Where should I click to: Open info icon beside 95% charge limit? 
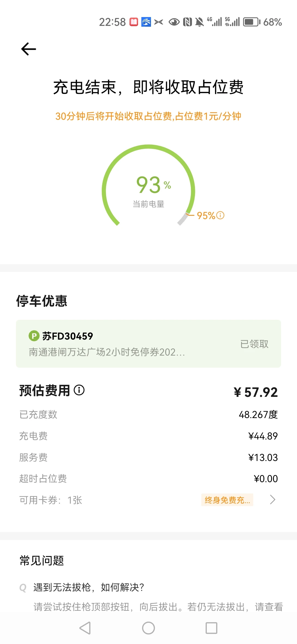(221, 215)
